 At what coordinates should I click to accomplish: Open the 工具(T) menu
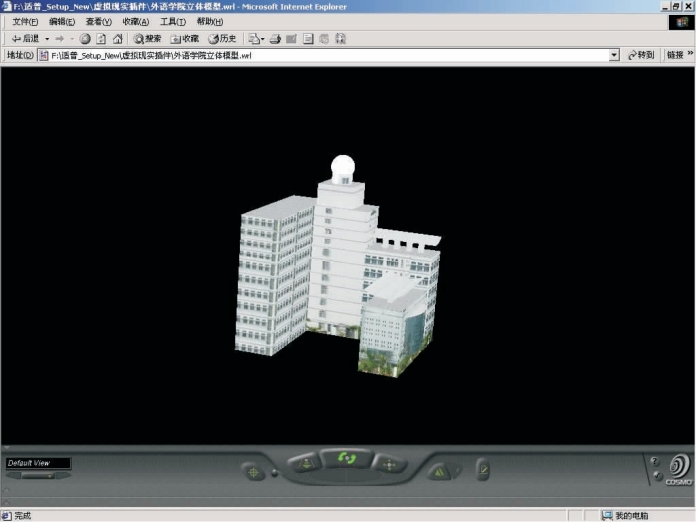point(172,21)
